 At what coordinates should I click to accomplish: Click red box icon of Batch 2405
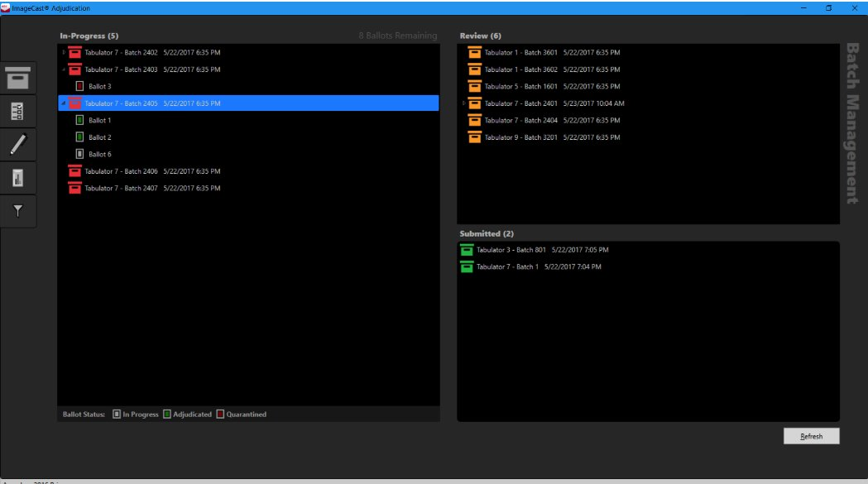pos(74,103)
